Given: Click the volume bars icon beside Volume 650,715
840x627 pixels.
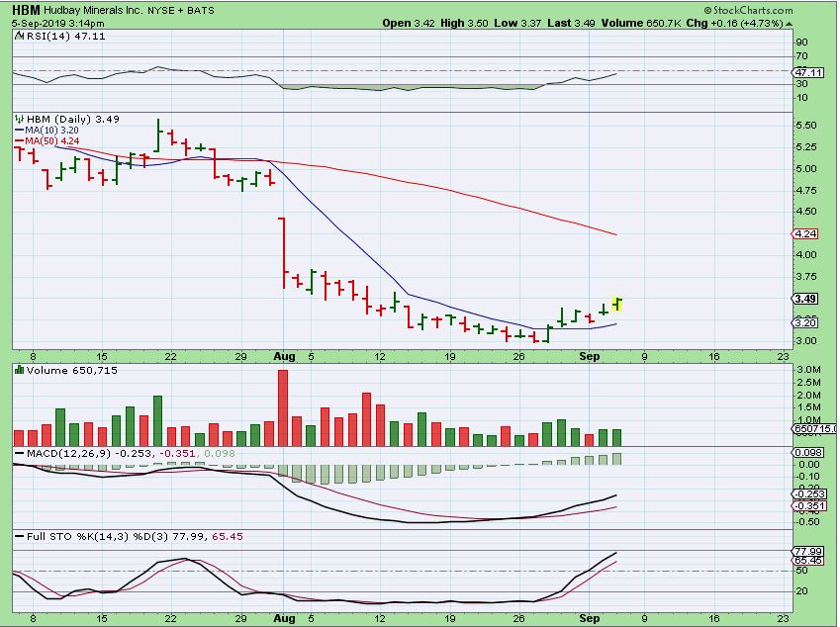Looking at the screenshot, I should pyautogui.click(x=19, y=370).
